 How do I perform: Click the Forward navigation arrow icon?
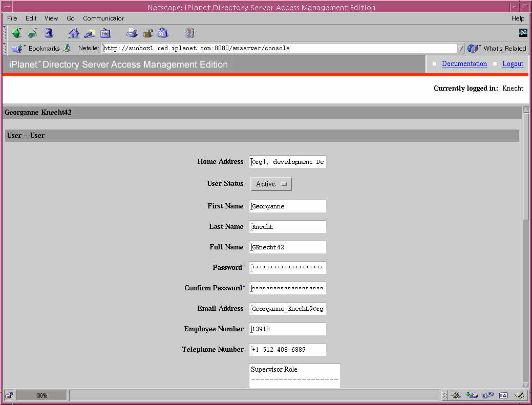[x=32, y=33]
